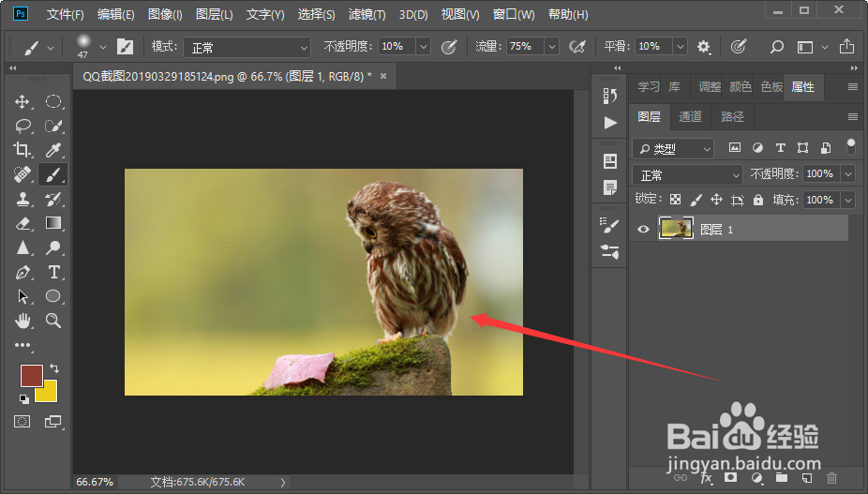The width and height of the screenshot is (868, 494).
Task: Select the Lasso tool
Action: click(x=22, y=126)
